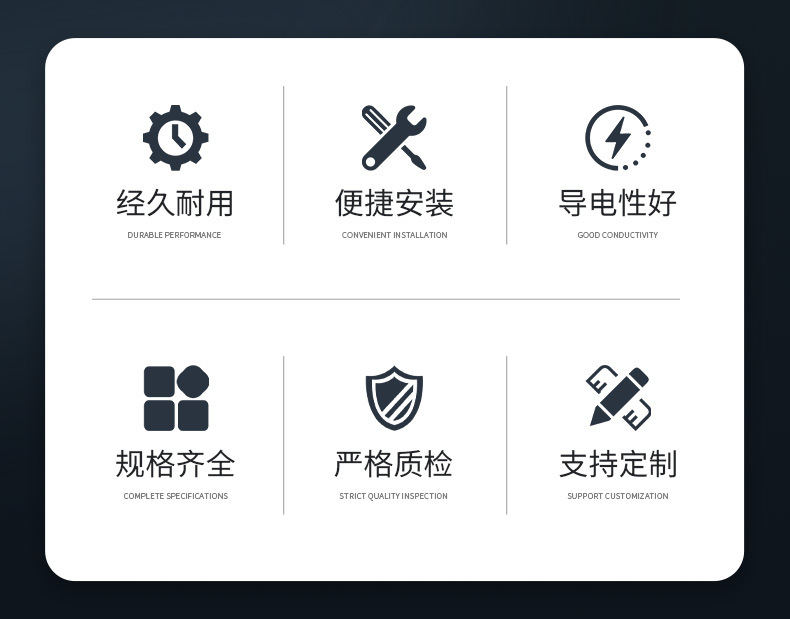This screenshot has height=619, width=790.
Task: Select the 规格齐全 heading
Action: tap(175, 464)
